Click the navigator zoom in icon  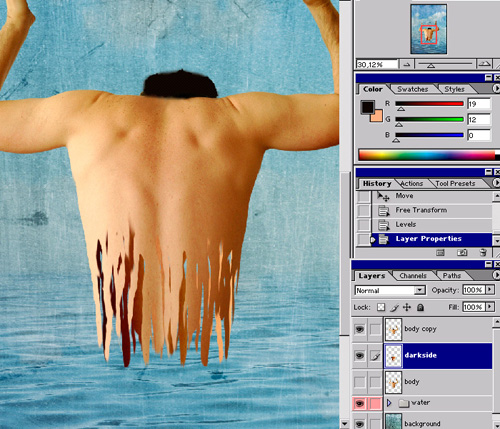(485, 64)
